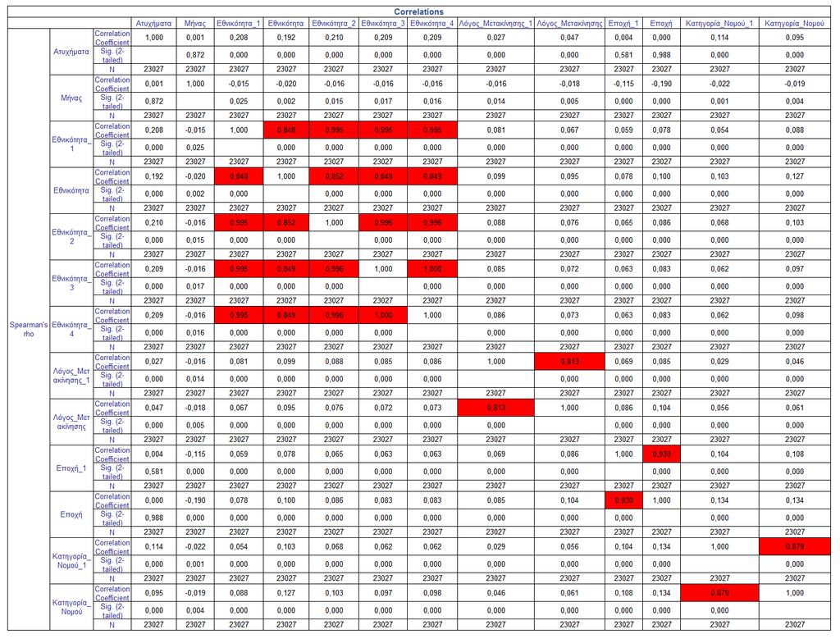
Task: Click the Correlations table title
Action: pos(418,11)
